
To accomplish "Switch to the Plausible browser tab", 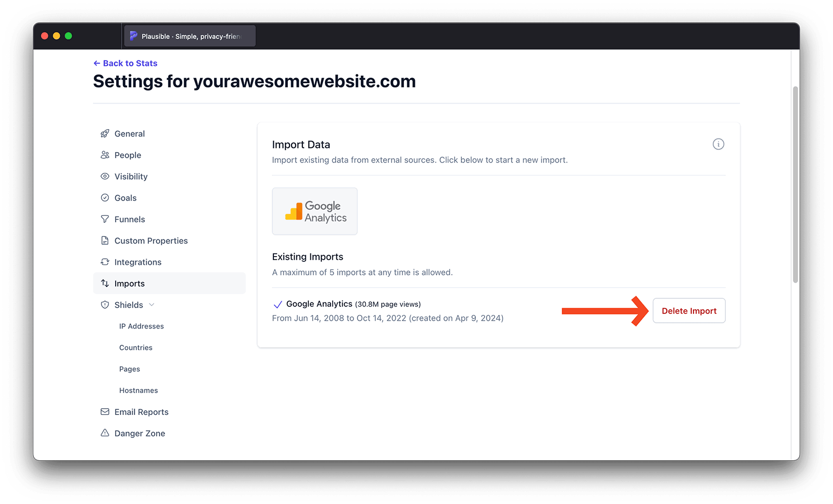I will coord(189,35).
